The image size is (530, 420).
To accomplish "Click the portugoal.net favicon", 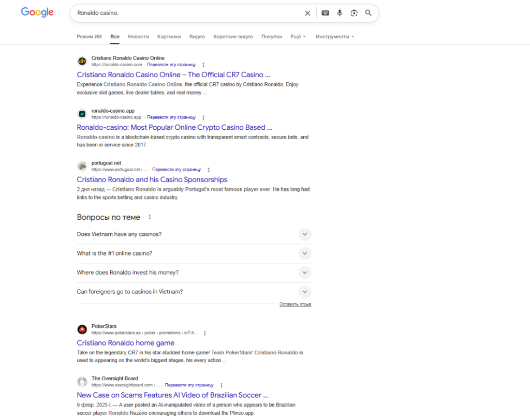I will click(x=82, y=166).
